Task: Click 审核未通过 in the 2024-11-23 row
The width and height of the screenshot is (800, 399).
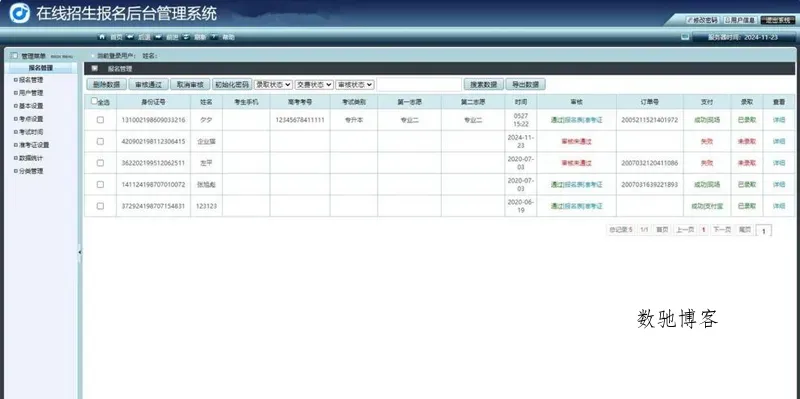Action: tap(577, 141)
